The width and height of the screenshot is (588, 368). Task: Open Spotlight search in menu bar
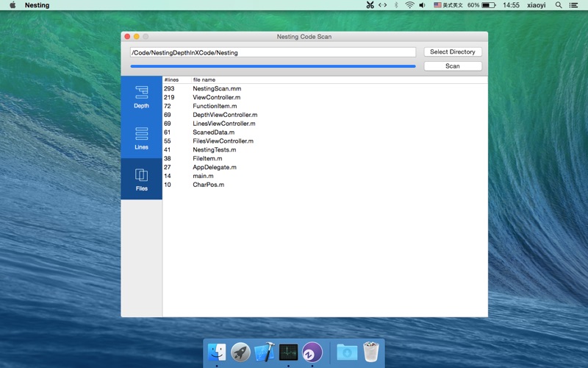tap(559, 5)
